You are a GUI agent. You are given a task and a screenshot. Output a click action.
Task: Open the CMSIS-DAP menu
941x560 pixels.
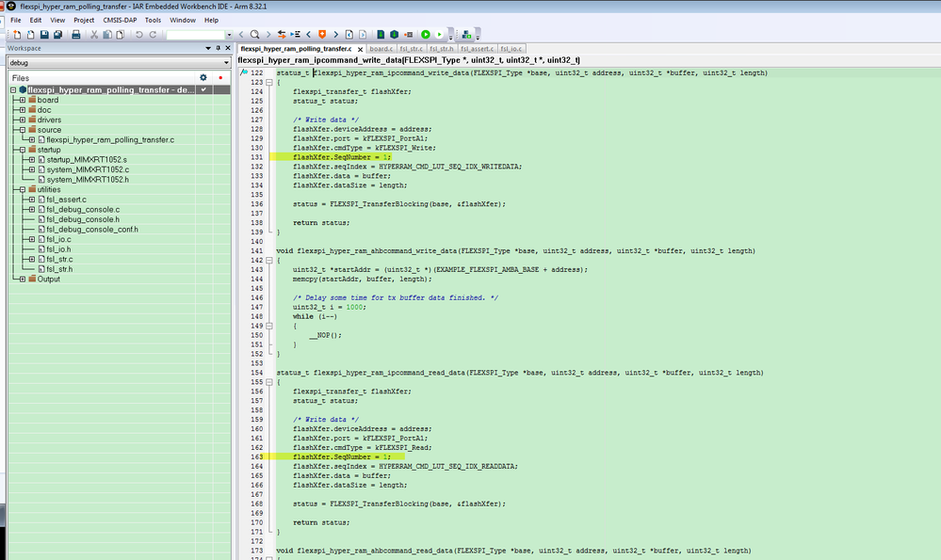[120, 20]
